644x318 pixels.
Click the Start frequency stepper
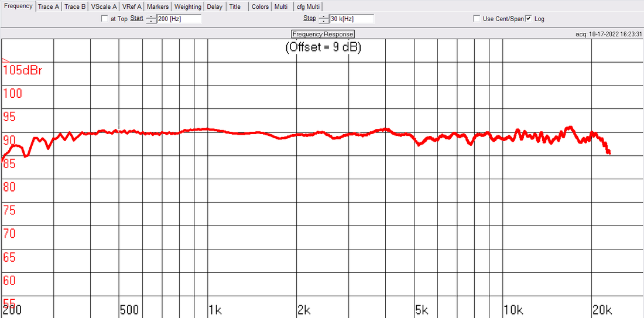[152, 19]
